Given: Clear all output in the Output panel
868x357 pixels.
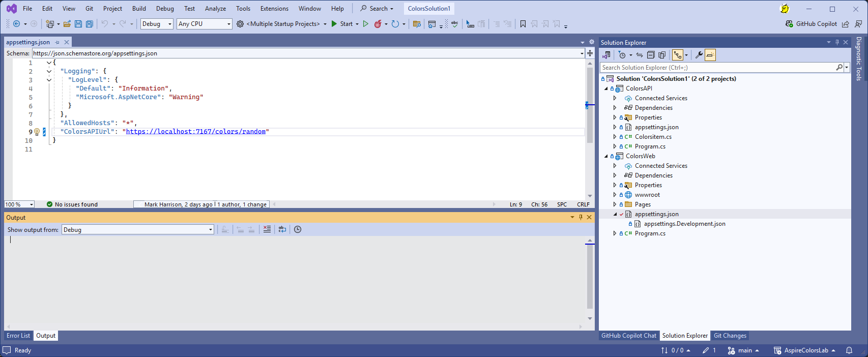Looking at the screenshot, I should coord(267,229).
